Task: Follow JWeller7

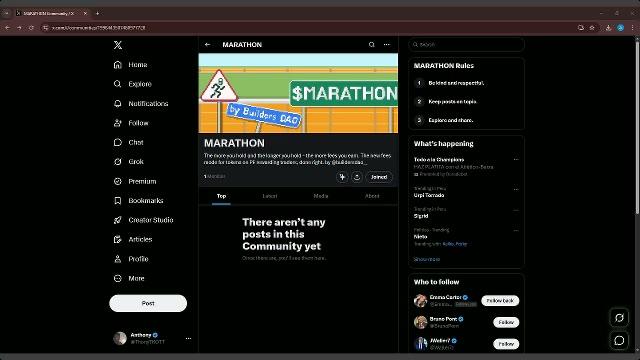Action: (x=506, y=344)
